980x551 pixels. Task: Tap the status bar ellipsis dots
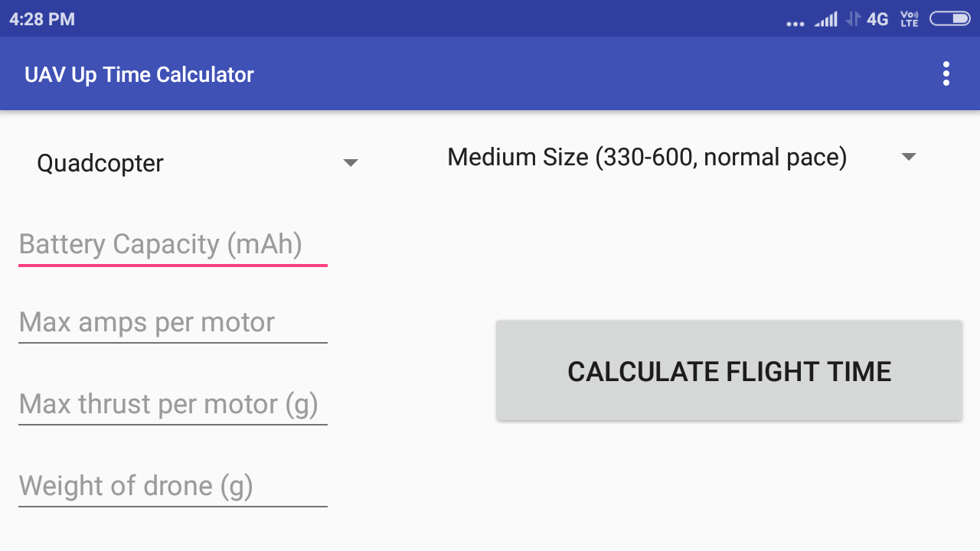click(795, 23)
